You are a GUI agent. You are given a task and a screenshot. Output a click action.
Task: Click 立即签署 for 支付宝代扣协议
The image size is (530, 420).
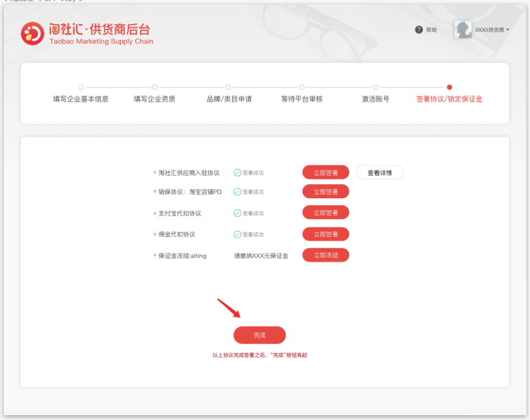coord(326,212)
